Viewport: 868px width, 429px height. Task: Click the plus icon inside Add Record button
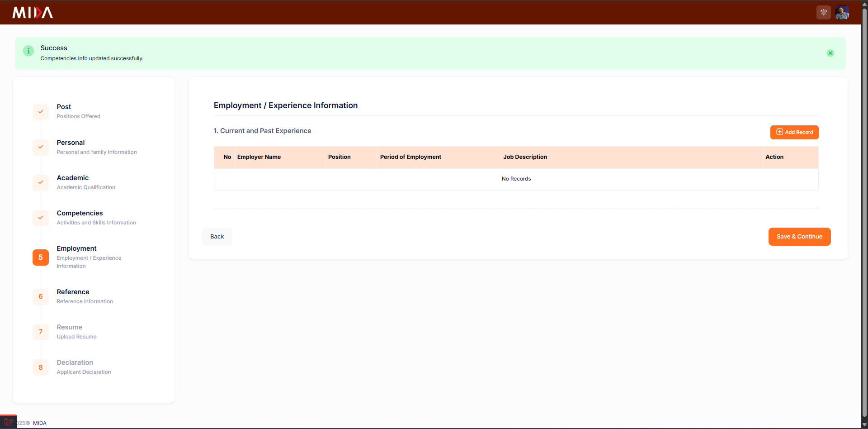coord(779,132)
